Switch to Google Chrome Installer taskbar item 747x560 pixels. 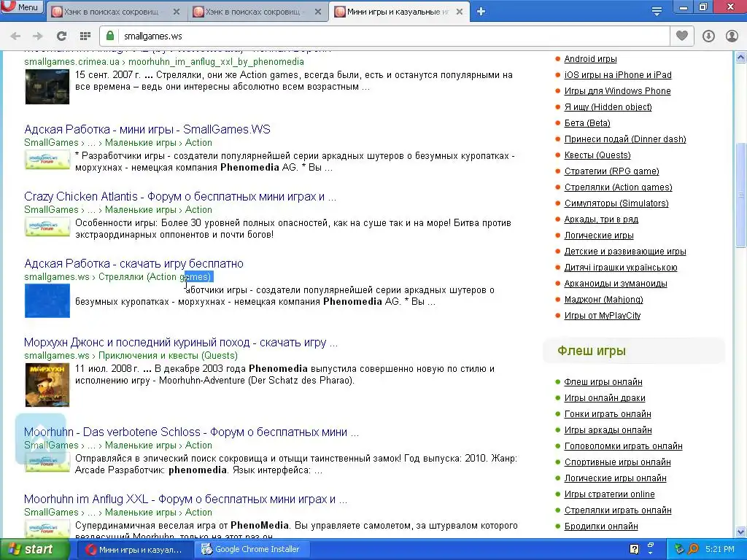click(252, 550)
